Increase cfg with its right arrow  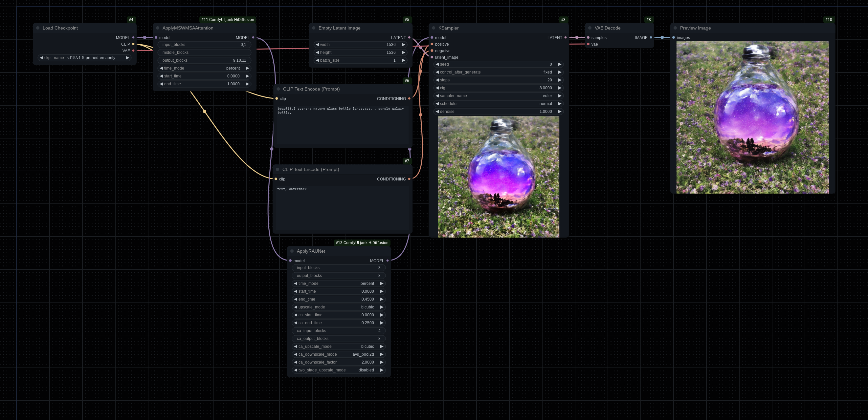560,88
